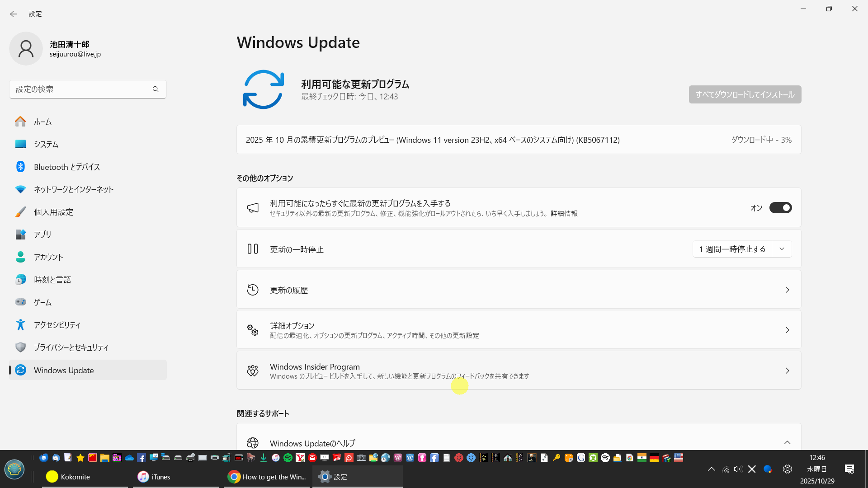Open the Wi-Fi network tray icon
The height and width of the screenshot is (488, 868).
tap(726, 469)
